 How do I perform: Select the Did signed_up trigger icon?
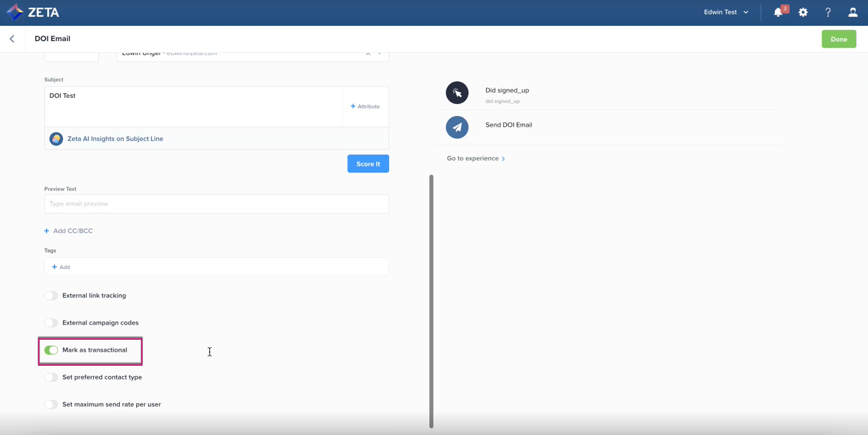[x=457, y=93]
